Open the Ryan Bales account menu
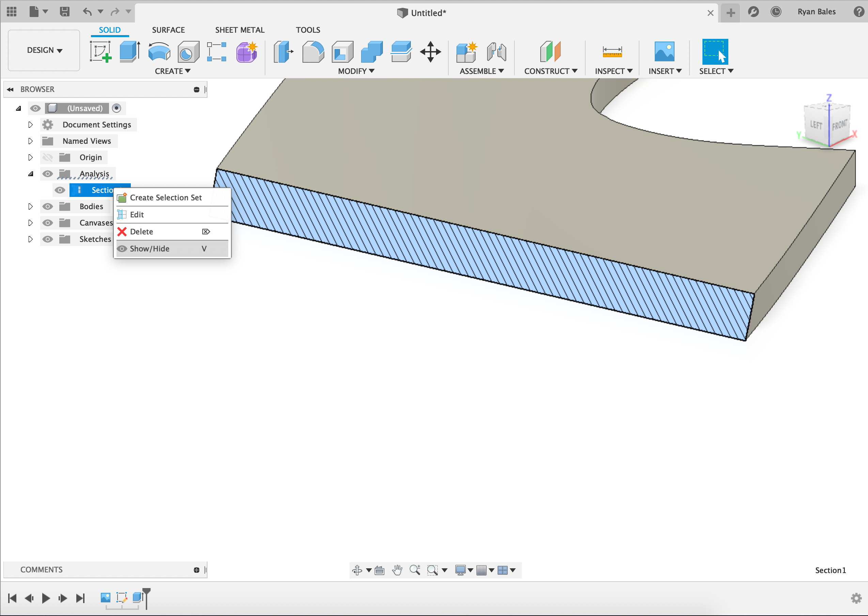 (x=817, y=12)
